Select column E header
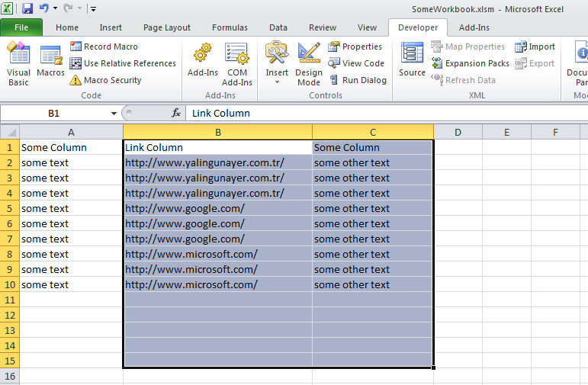The image size is (588, 385). coord(506,132)
